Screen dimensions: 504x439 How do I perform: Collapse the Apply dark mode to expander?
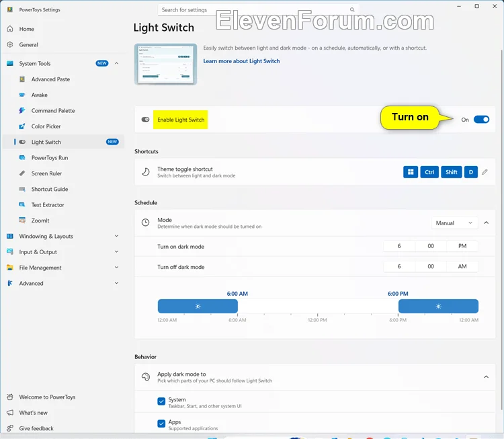[x=487, y=377]
